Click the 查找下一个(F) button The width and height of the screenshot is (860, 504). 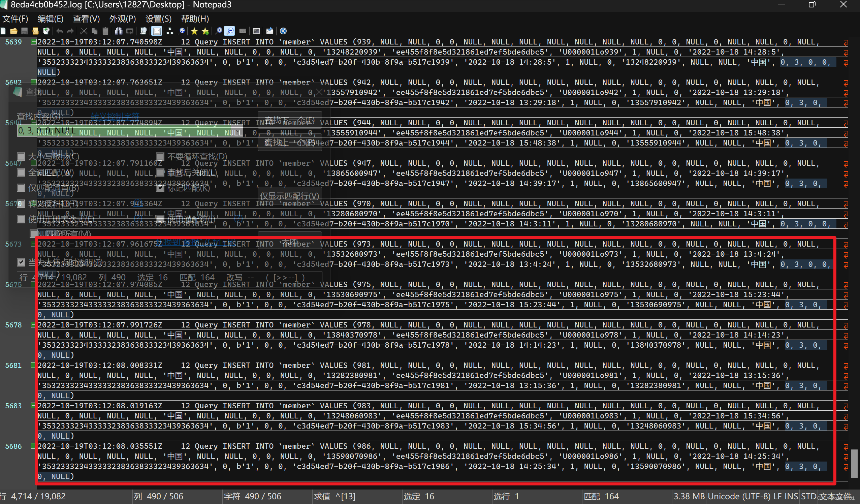pos(289,120)
